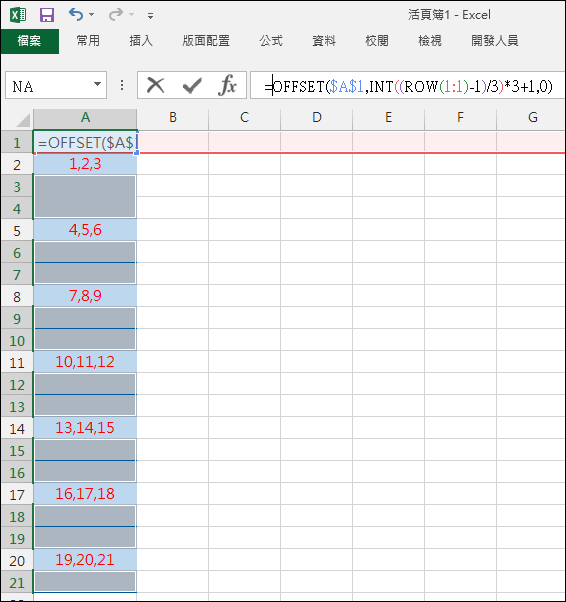The width and height of the screenshot is (566, 602).
Task: Open the Customize Quick Access Toolbar menu
Action: [x=151, y=16]
